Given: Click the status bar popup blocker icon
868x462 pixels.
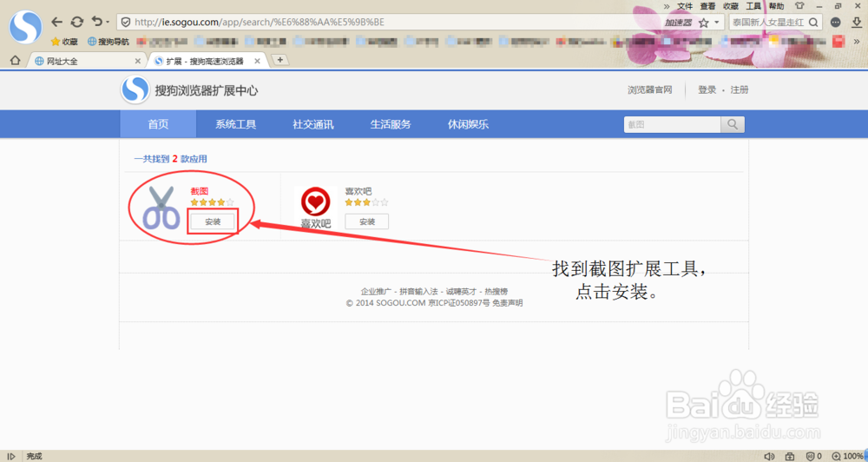Looking at the screenshot, I should 790,456.
